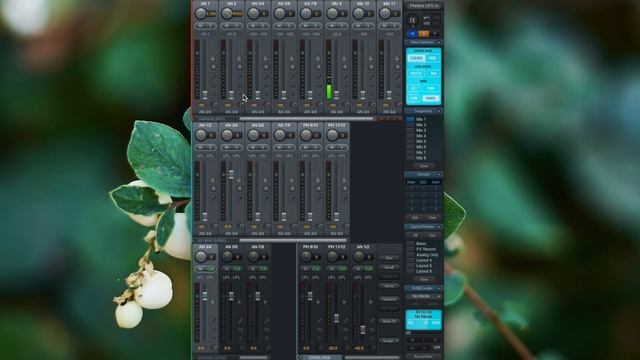The width and height of the screenshot is (640, 360).
Task: Click the software playback horizontal scrollbar
Action: (293, 240)
